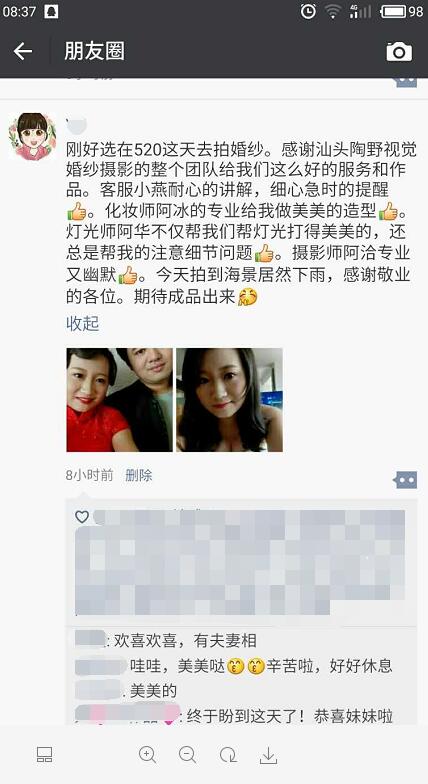Open the woman selfie thumbnail
Image resolution: width=428 pixels, height=784 pixels.
[230, 400]
